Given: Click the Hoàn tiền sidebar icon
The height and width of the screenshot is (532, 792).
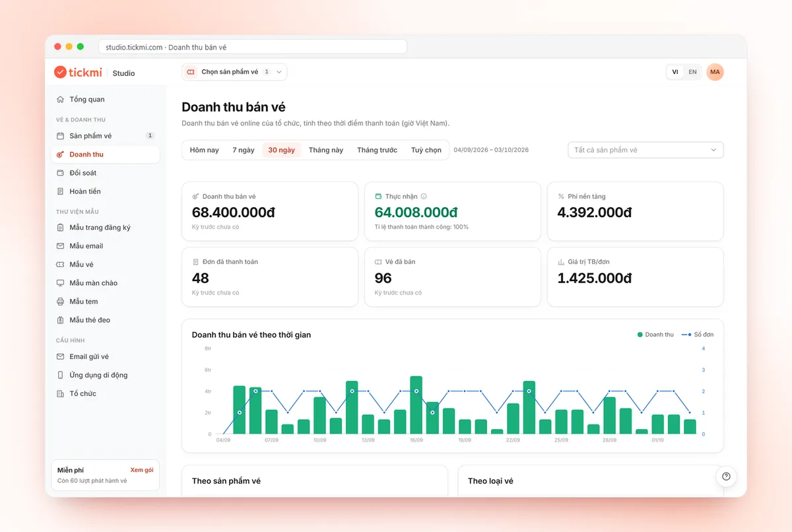Looking at the screenshot, I should [61, 191].
